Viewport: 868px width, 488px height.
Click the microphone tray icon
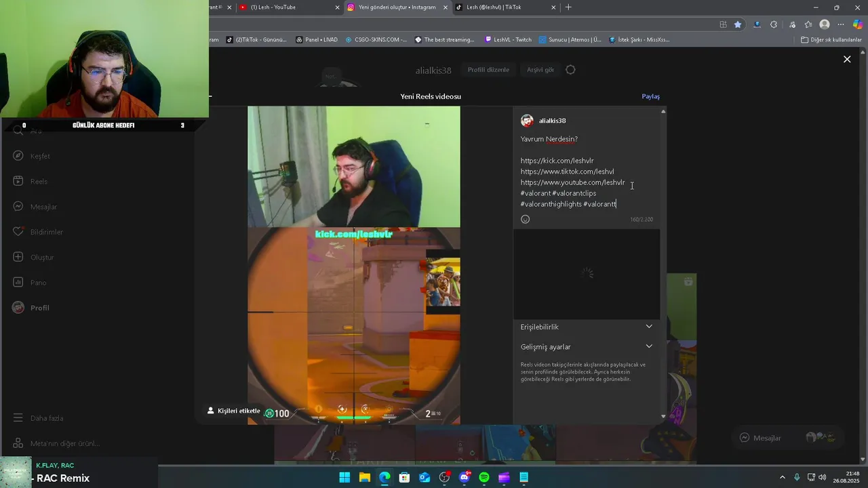[x=797, y=477]
